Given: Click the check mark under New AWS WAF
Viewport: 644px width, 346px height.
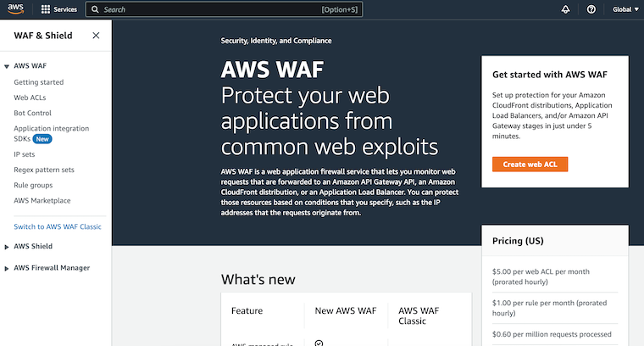Looking at the screenshot, I should click(x=319, y=343).
